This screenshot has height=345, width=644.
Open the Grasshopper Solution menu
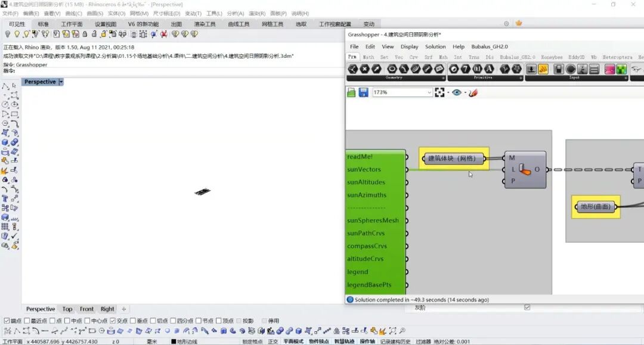(x=435, y=46)
